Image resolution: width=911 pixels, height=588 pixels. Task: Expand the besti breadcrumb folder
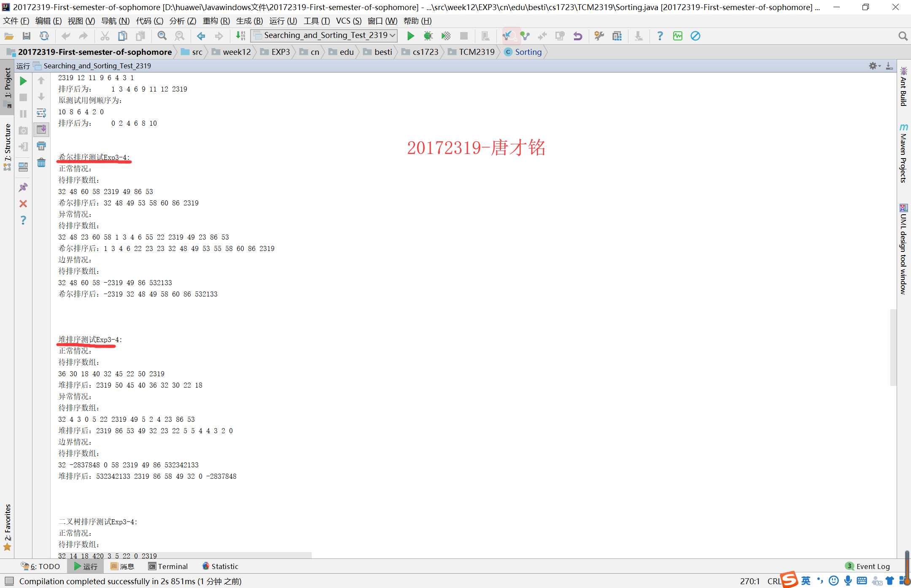tap(378, 52)
